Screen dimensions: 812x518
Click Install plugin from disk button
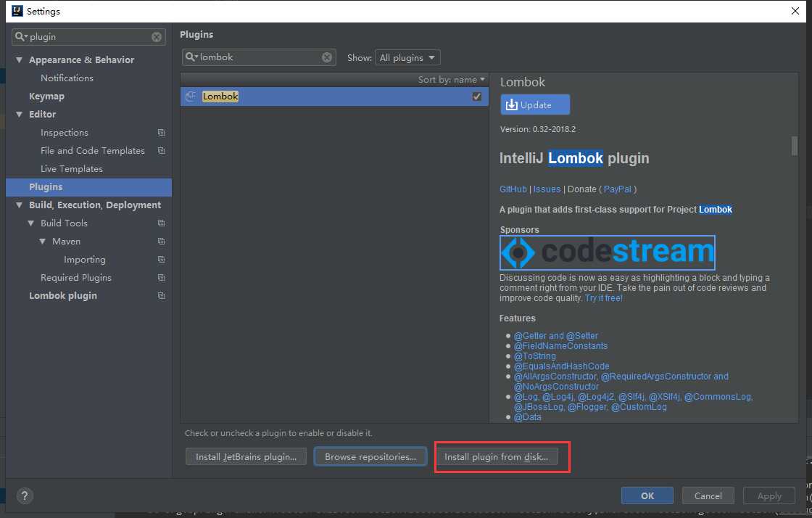tap(496, 457)
